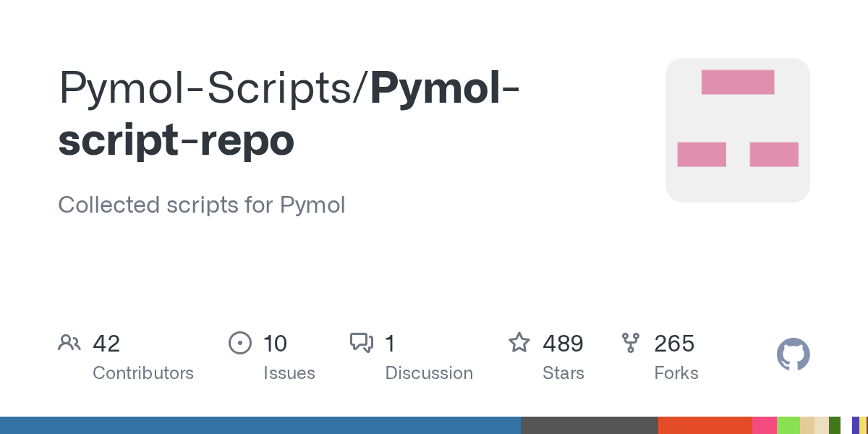Open the Pymol-Scripts owner name
This screenshot has width=868, height=434.
(x=208, y=88)
